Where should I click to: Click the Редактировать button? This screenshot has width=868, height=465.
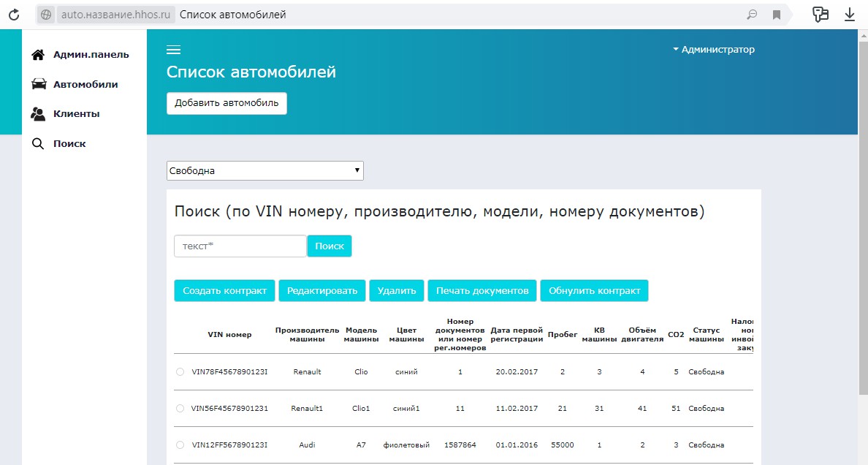click(322, 290)
